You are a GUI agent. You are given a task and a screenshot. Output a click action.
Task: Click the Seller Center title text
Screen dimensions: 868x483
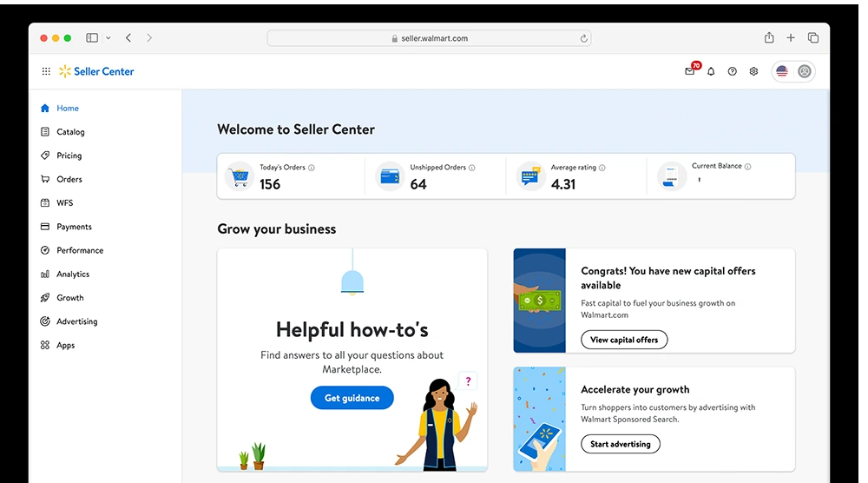click(x=103, y=71)
